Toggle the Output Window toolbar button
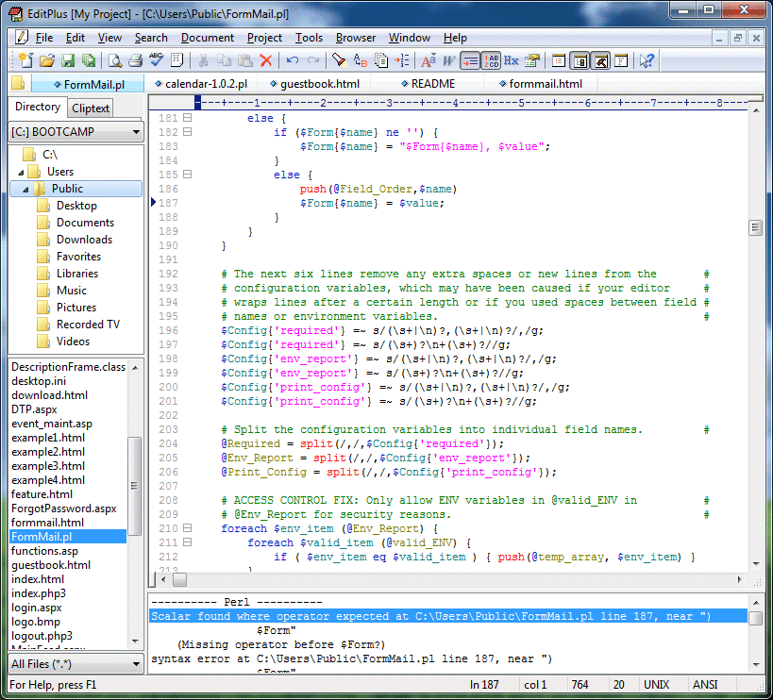This screenshot has width=773, height=700. coord(600,60)
